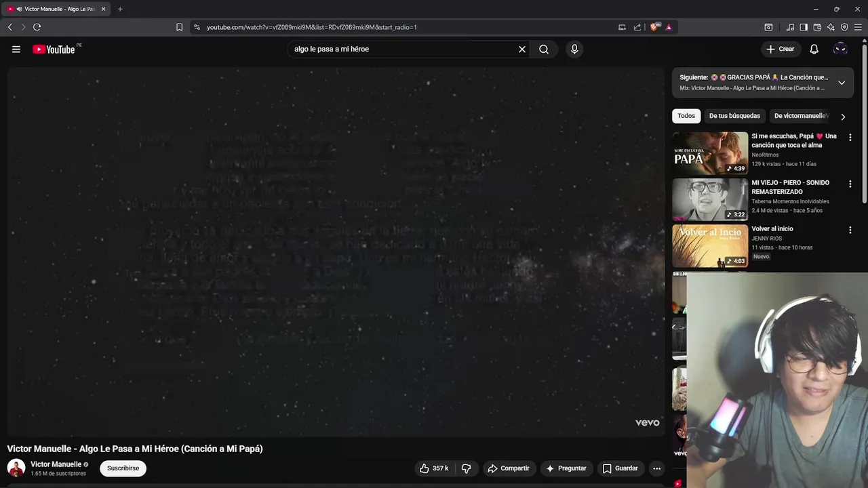Image resolution: width=868 pixels, height=488 pixels.
Task: Open 'Si me escuchas, Papá' thumbnail
Action: tap(710, 153)
